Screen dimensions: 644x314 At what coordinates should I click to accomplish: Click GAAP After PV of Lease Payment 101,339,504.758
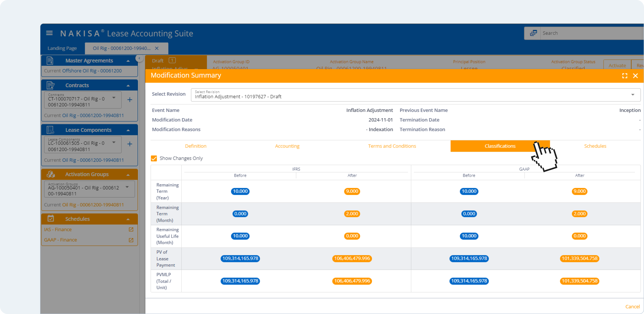point(580,258)
